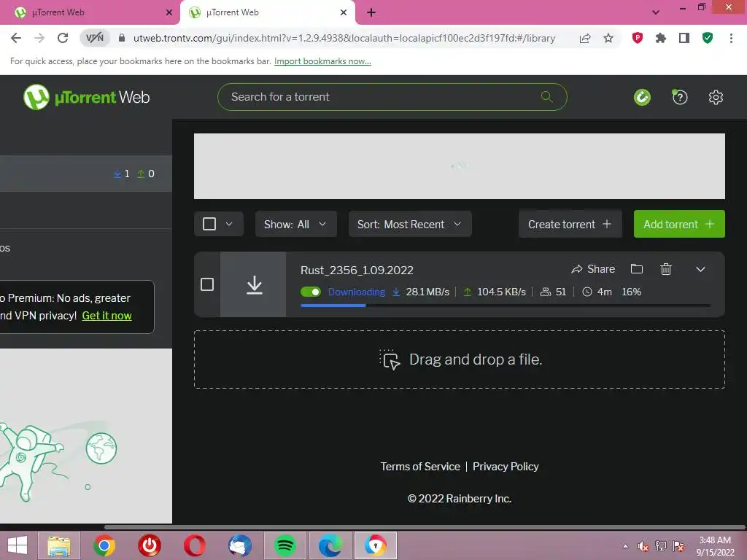747x560 pixels.
Task: Toggle the Downloading switch off
Action: 311,292
